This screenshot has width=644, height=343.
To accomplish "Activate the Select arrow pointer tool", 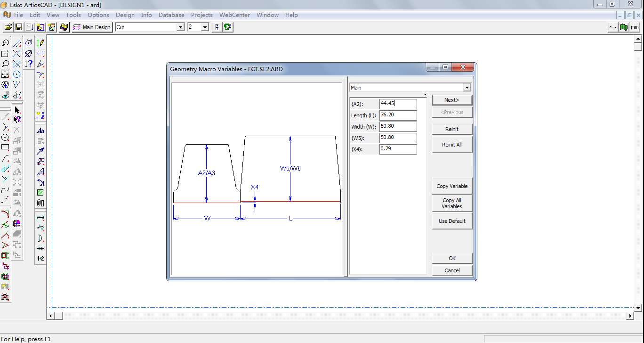I will click(x=17, y=110).
